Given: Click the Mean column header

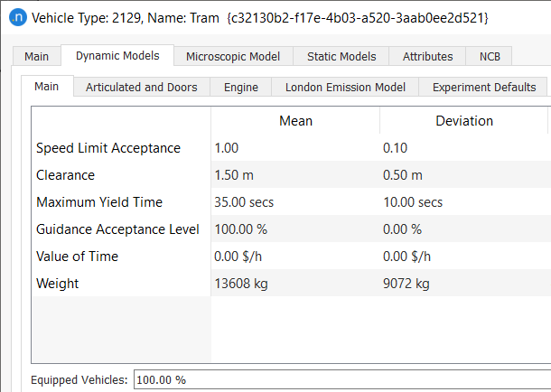Looking at the screenshot, I should (295, 120).
